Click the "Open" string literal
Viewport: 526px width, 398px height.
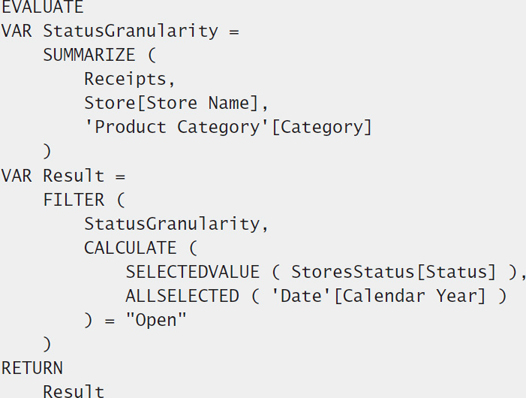156,320
